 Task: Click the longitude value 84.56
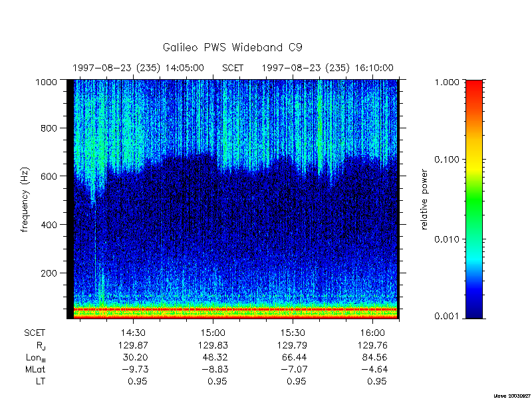tap(374, 357)
